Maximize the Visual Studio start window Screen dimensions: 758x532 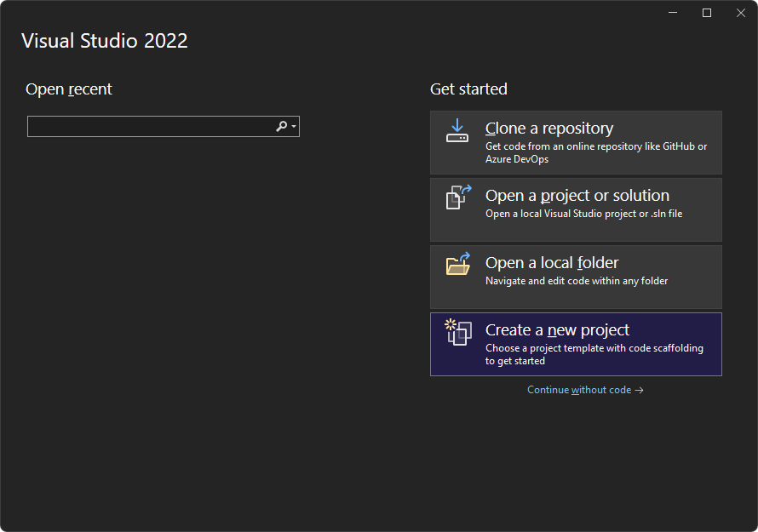(x=706, y=13)
